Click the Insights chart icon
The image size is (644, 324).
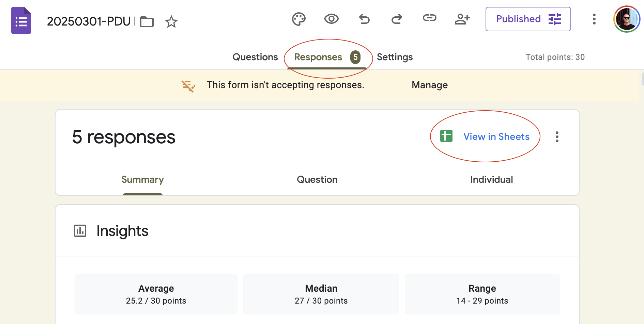tap(80, 231)
